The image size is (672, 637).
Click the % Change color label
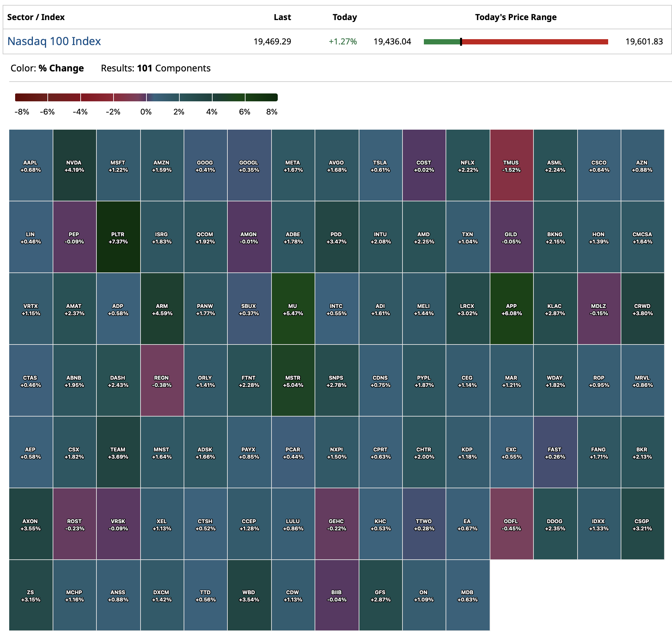tap(61, 68)
